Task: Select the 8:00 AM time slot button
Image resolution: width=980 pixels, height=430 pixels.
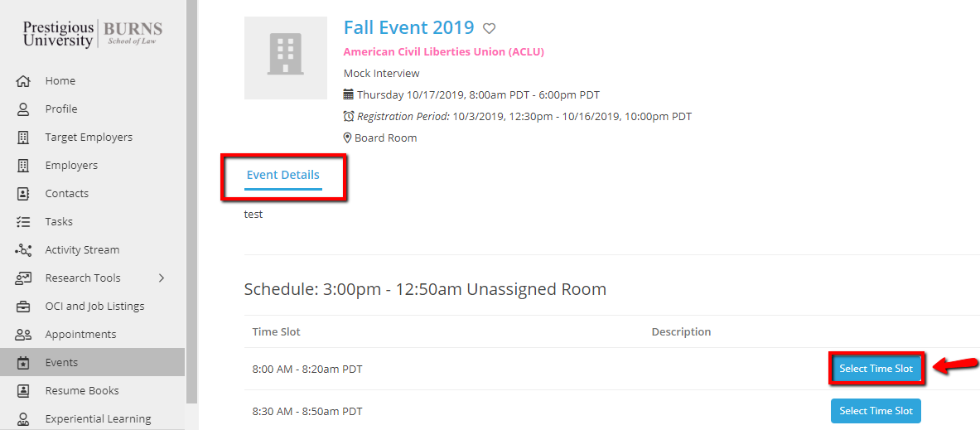Action: coord(876,369)
